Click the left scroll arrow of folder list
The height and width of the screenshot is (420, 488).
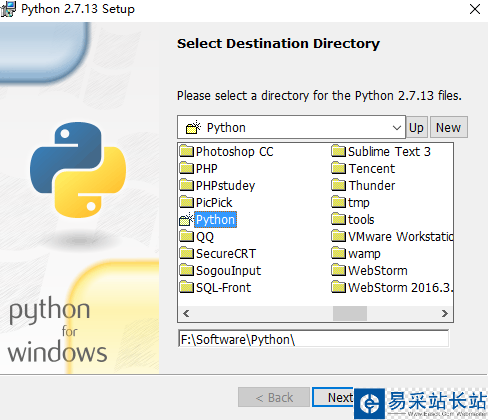(x=186, y=313)
